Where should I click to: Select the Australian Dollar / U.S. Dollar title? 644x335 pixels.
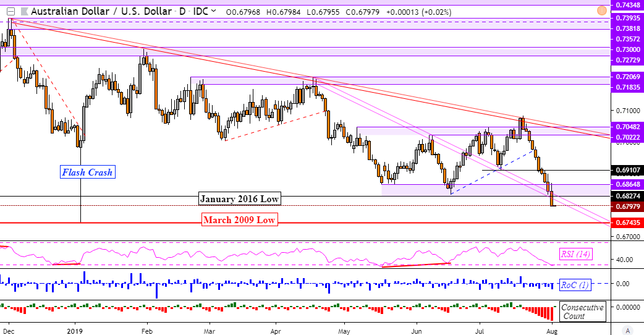coord(101,12)
